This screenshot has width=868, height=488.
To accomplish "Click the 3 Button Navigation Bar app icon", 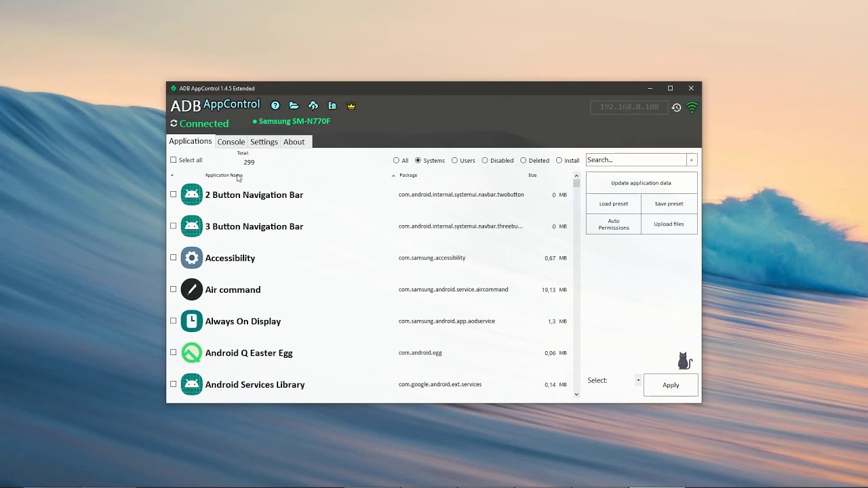I will (x=192, y=226).
